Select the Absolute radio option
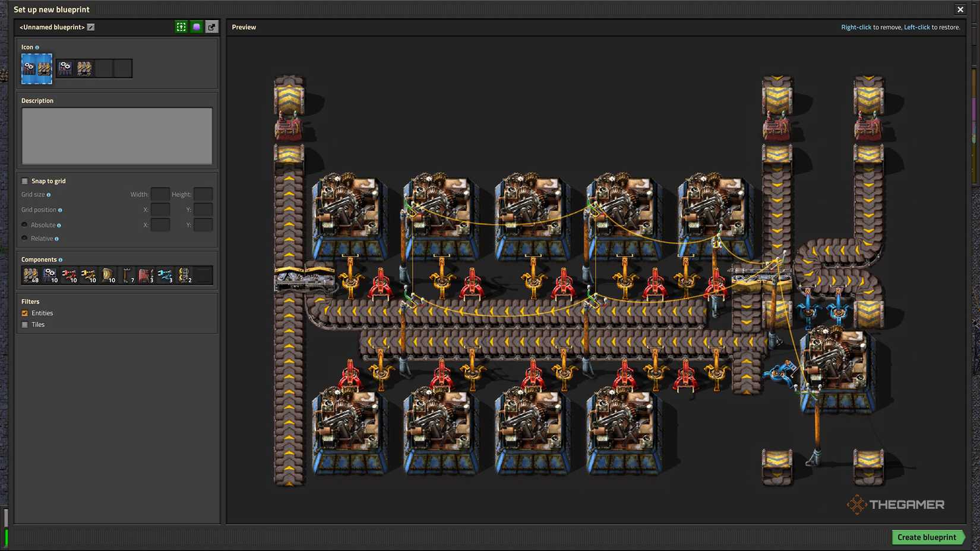This screenshot has width=980, height=551. pyautogui.click(x=25, y=225)
